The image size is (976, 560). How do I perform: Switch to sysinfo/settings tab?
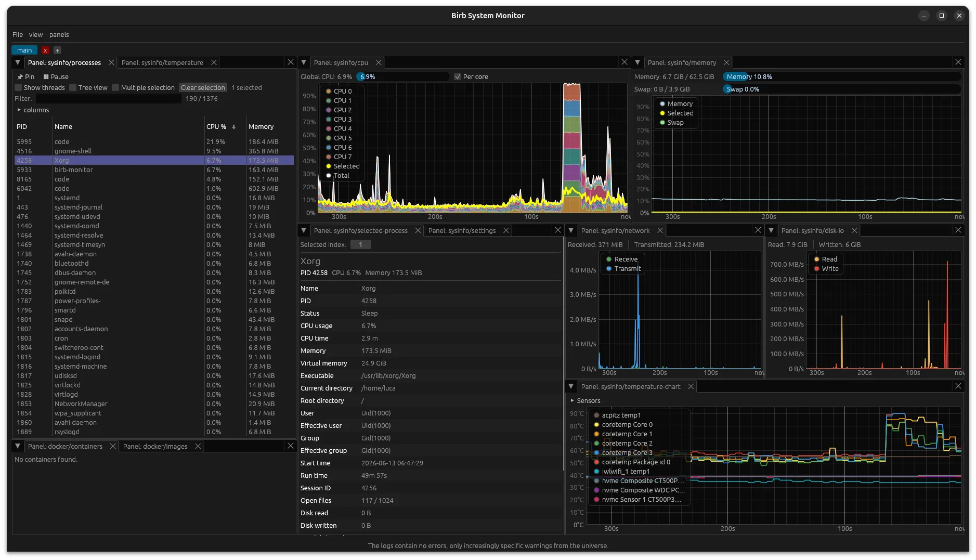tap(462, 230)
